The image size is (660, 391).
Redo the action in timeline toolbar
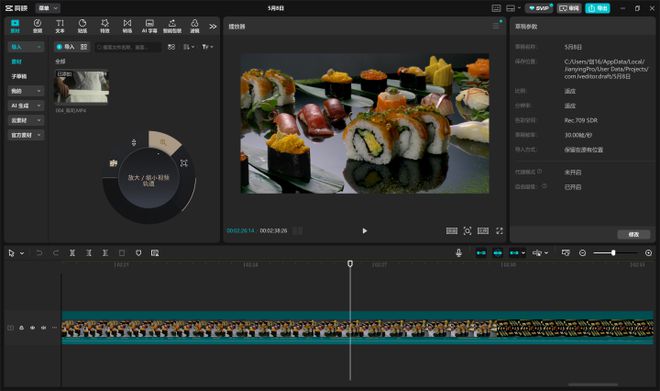tap(56, 253)
